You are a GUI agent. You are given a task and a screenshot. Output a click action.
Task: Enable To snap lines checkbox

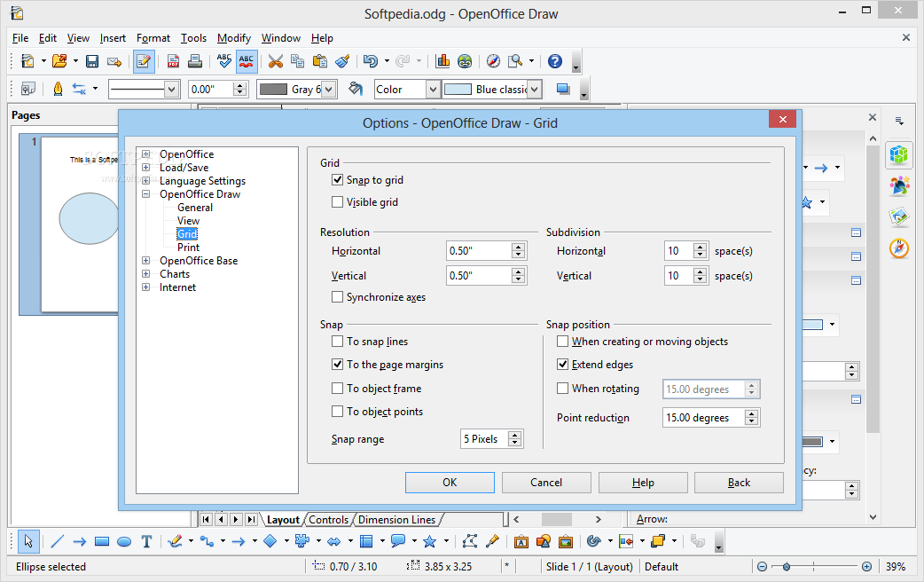click(337, 342)
